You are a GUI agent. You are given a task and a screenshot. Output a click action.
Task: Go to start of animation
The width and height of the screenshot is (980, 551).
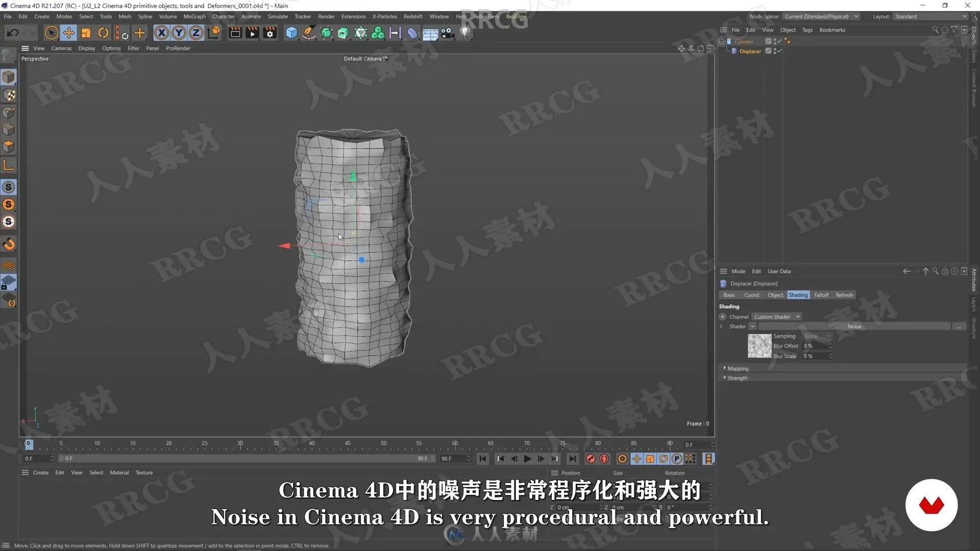click(x=483, y=459)
